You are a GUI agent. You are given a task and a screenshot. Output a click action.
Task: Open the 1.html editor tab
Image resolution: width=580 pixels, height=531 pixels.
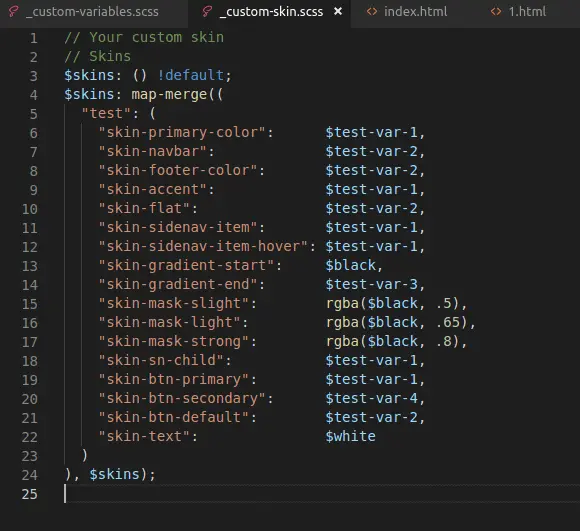point(518,12)
